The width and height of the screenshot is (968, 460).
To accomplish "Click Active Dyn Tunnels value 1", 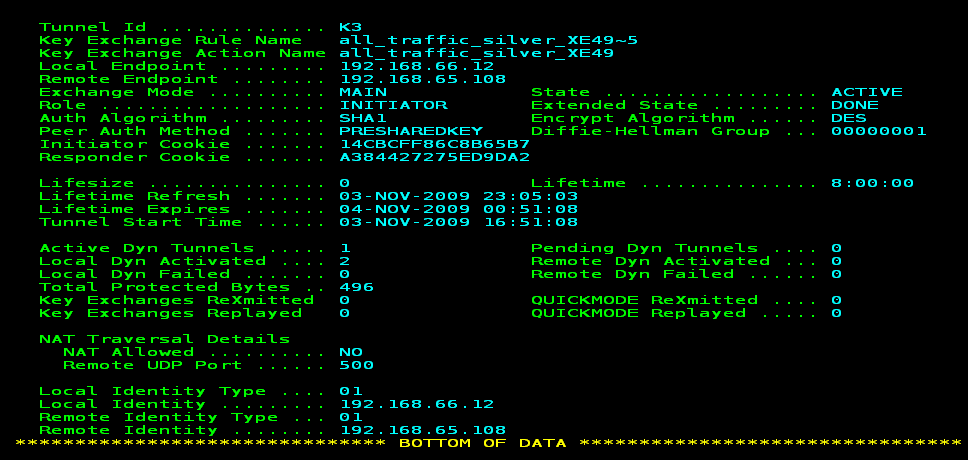I will [344, 248].
